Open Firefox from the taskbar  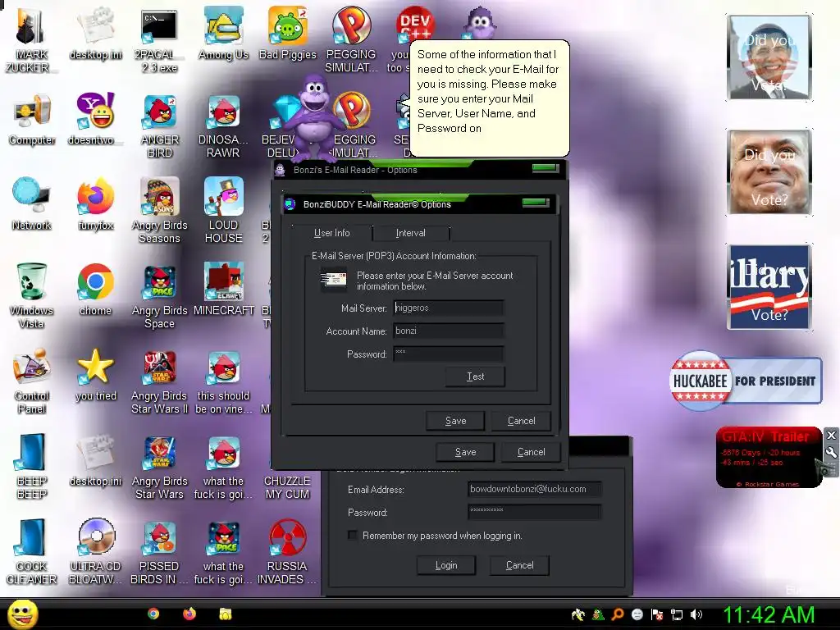coord(189,614)
